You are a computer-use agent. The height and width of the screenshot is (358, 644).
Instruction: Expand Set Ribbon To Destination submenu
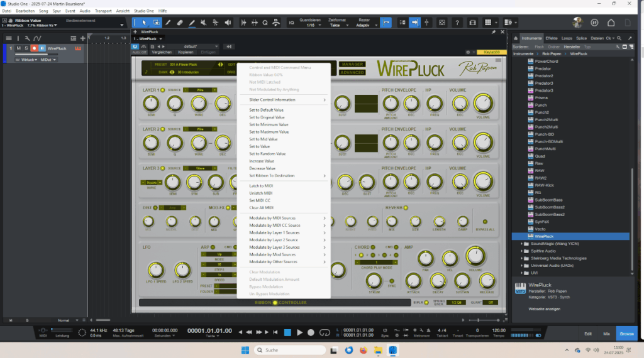[285, 175]
